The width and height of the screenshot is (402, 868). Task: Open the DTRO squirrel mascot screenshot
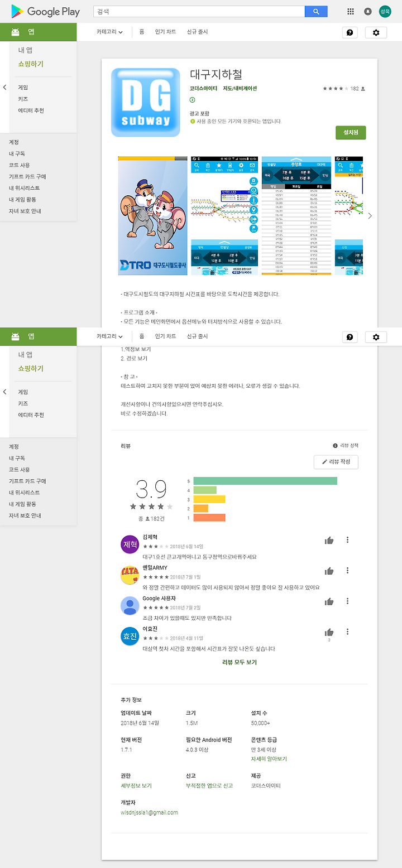coord(153,216)
